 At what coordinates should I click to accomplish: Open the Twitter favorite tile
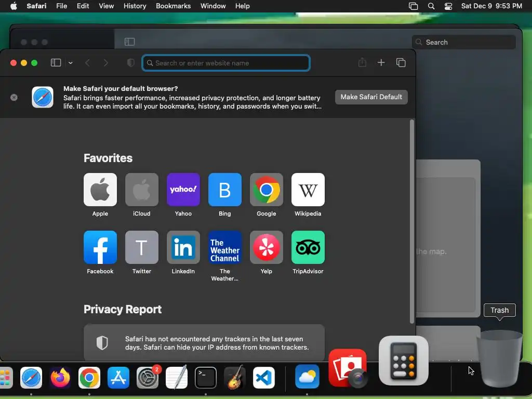[x=142, y=247]
